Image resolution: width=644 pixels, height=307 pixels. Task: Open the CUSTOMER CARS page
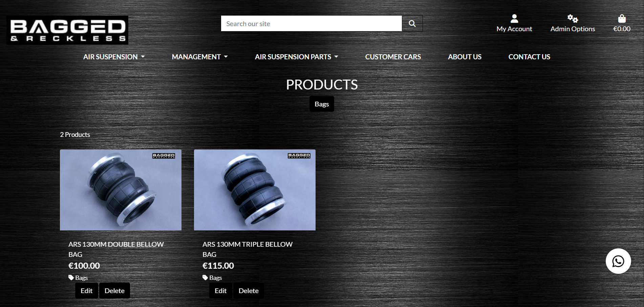click(x=393, y=57)
